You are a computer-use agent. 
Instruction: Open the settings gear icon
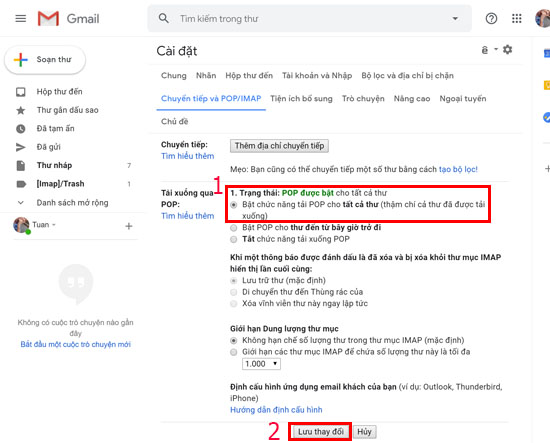click(507, 49)
